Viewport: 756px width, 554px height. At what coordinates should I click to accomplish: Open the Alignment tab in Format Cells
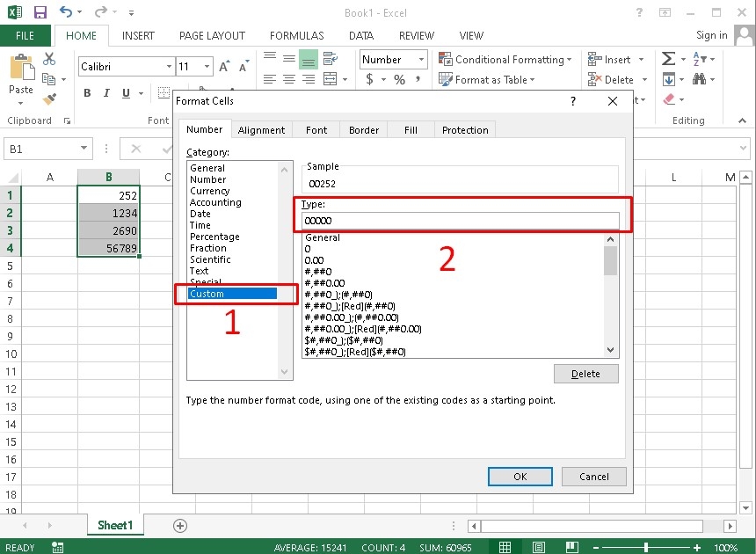click(x=261, y=130)
